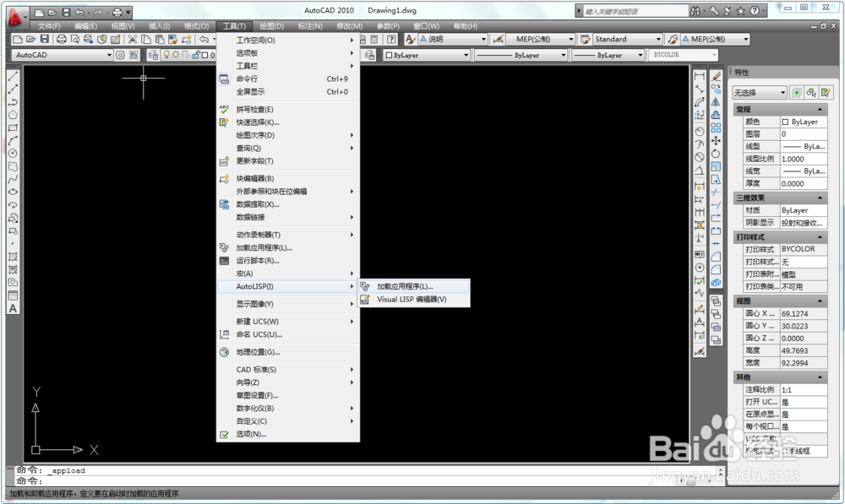The height and width of the screenshot is (504, 845).
Task: Open the ByLayer lineweight dropdown
Action: click(608, 55)
